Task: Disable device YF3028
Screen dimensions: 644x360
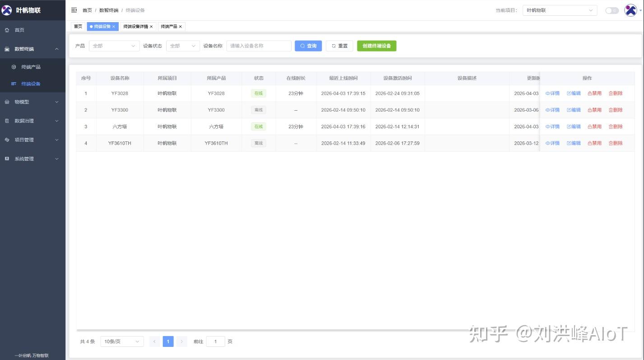Action: [x=594, y=94]
